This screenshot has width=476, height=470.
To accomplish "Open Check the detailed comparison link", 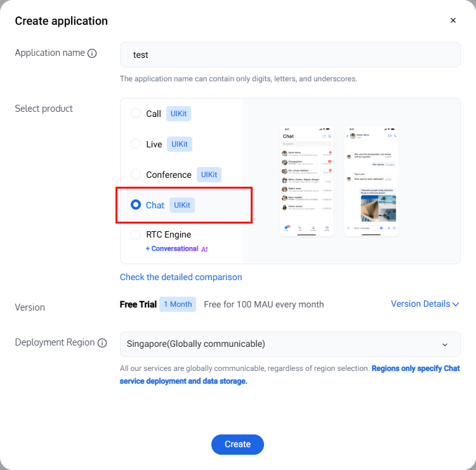I will (181, 277).
